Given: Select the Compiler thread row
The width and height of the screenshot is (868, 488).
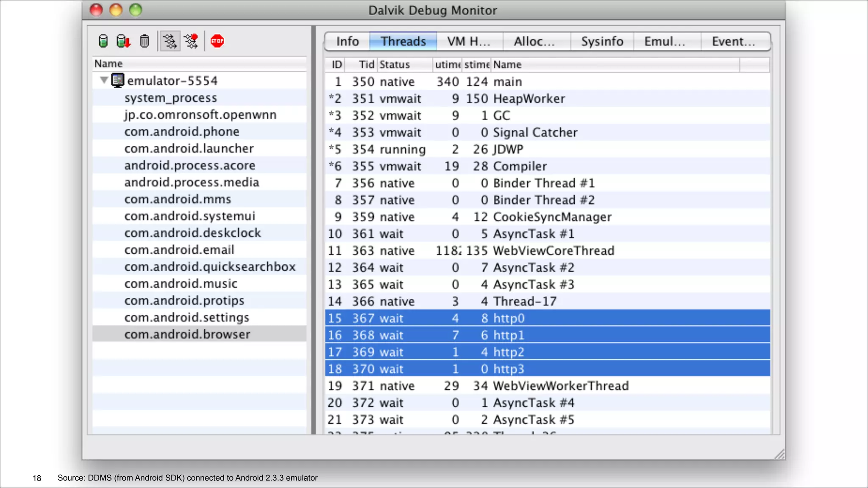Looking at the screenshot, I should click(x=547, y=166).
